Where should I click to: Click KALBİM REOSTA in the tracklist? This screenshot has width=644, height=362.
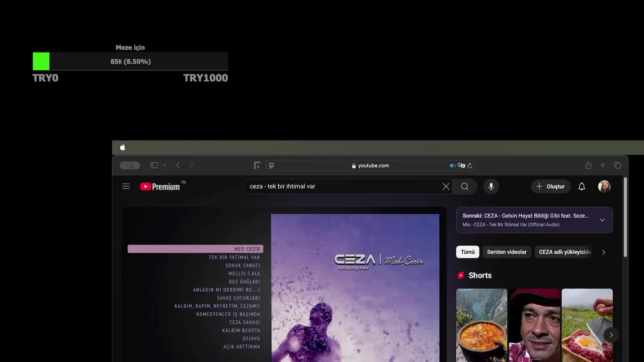[x=241, y=330]
